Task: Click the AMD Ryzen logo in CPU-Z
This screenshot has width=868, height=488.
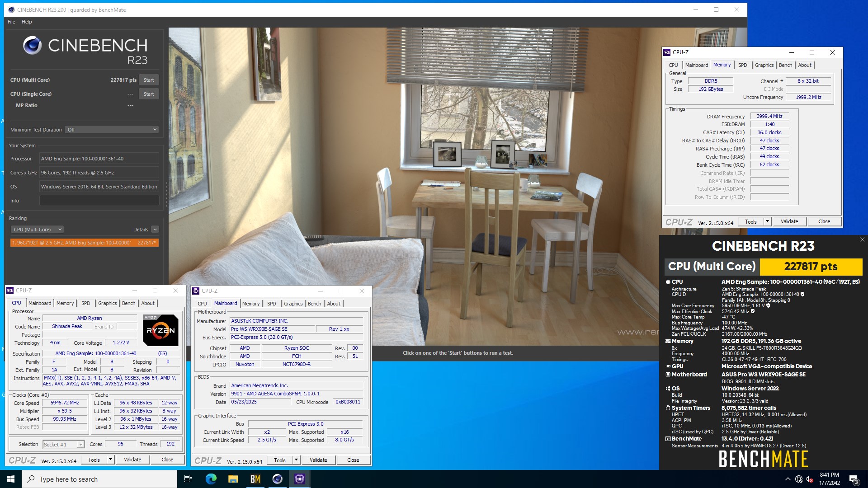Action: (160, 330)
